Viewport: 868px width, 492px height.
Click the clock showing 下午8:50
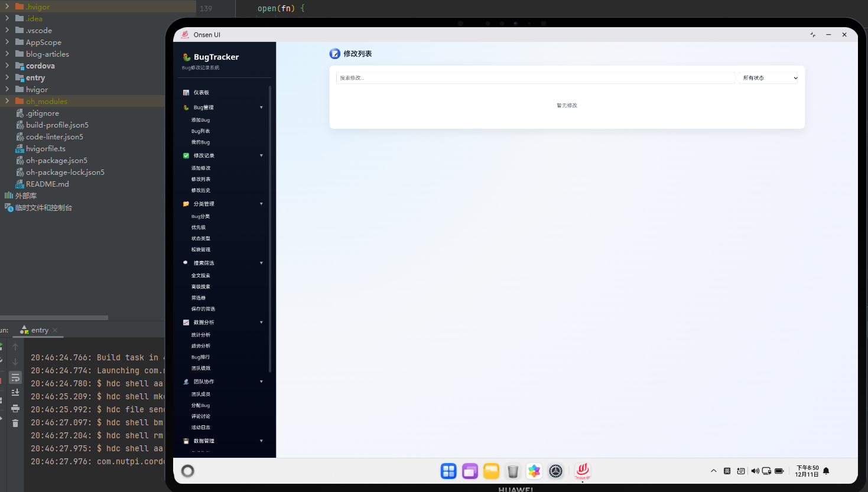[807, 468]
